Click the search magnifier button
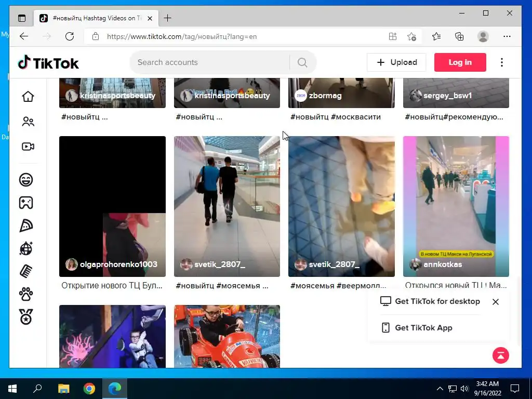This screenshot has height=399, width=532. (x=302, y=62)
